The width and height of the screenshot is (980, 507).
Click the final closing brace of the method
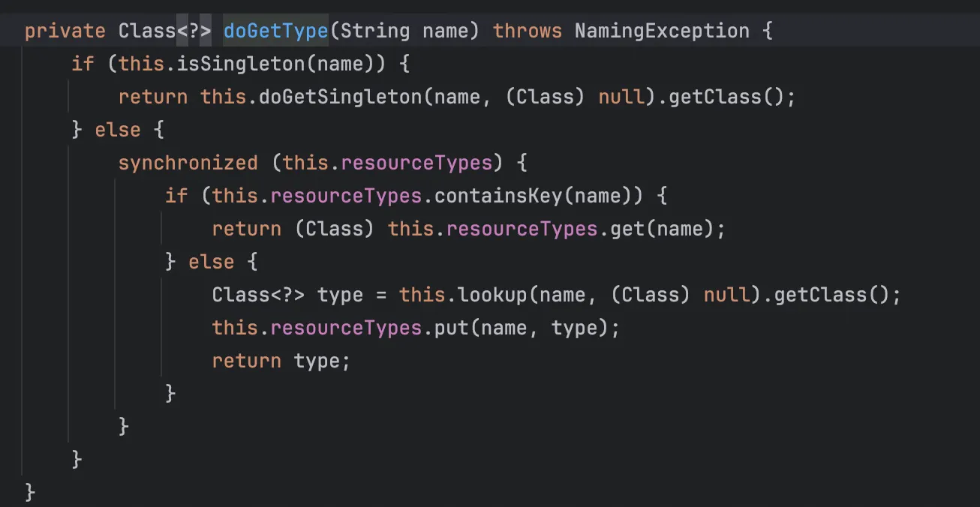coord(30,492)
